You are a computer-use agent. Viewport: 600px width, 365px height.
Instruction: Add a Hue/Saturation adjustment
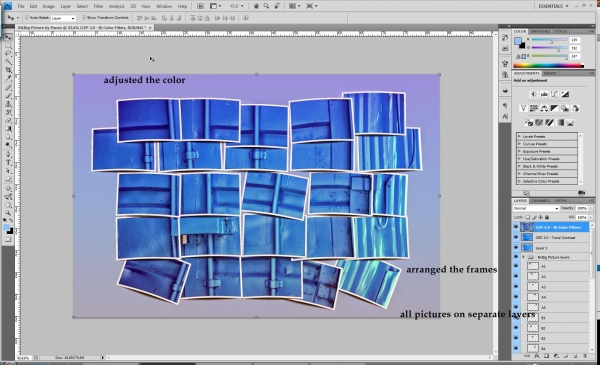coord(533,108)
